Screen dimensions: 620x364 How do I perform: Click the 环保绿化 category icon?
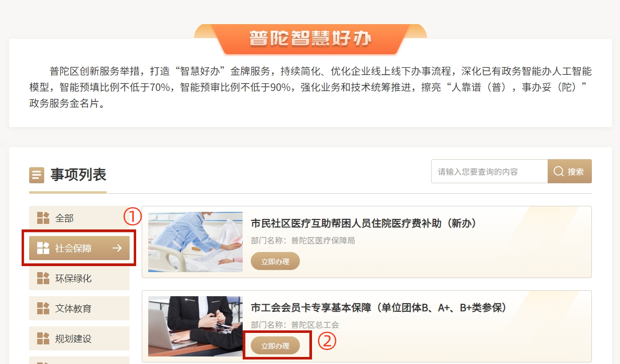[x=43, y=278]
